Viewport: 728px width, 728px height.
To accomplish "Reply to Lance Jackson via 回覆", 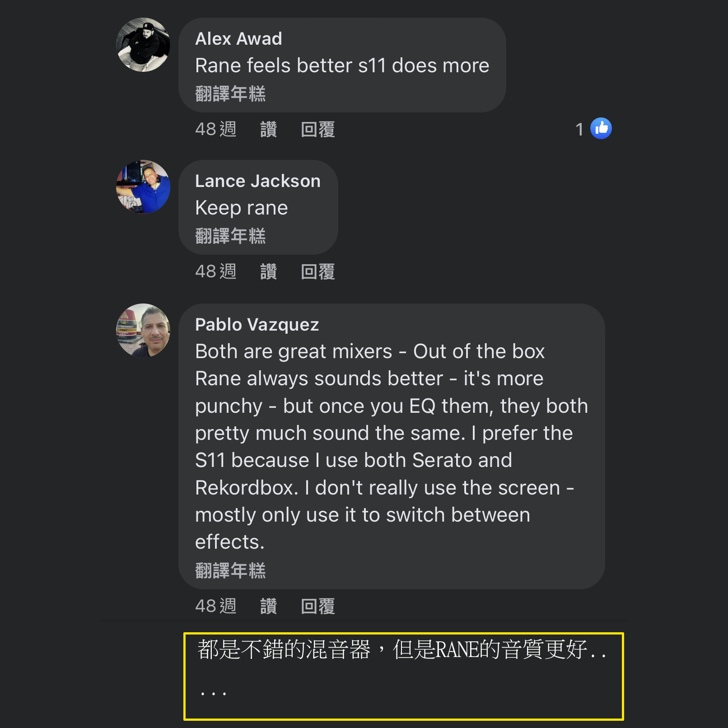I will coord(318,272).
